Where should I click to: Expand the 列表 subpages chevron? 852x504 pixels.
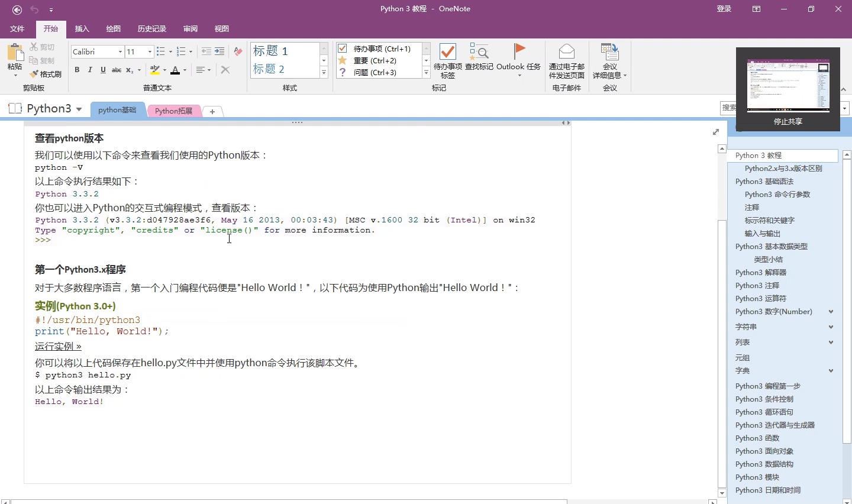831,343
